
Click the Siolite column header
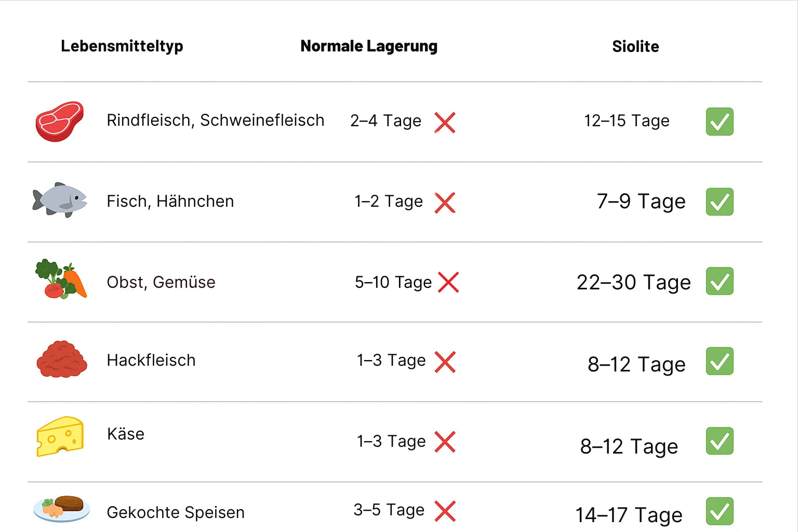pyautogui.click(x=635, y=47)
